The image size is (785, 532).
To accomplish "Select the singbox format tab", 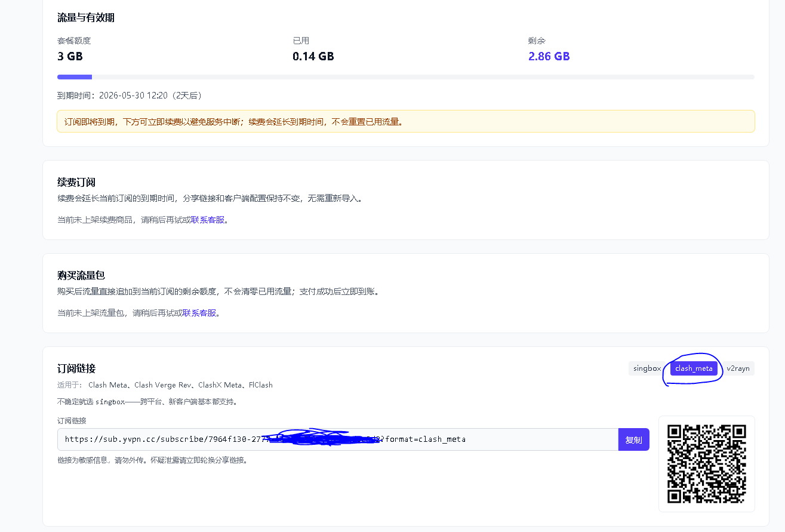I will [647, 368].
